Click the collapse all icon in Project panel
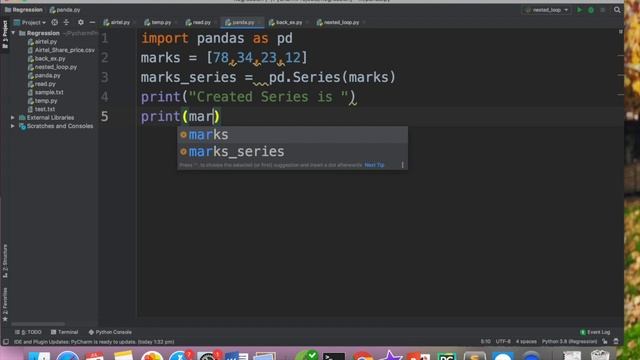The image size is (640, 360). pyautogui.click(x=67, y=22)
